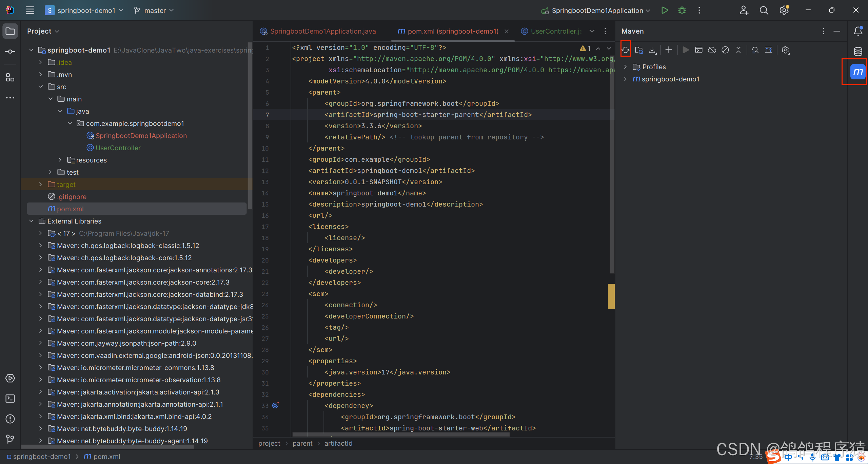Open the Notifications bell icon
The width and height of the screenshot is (868, 464).
[x=858, y=31]
